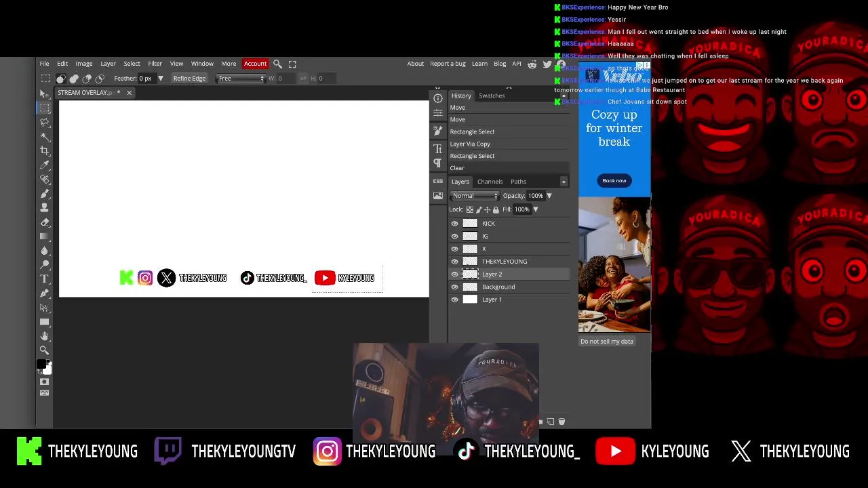Click the search magnifier in menu bar
The image size is (868, 488).
click(x=277, y=64)
